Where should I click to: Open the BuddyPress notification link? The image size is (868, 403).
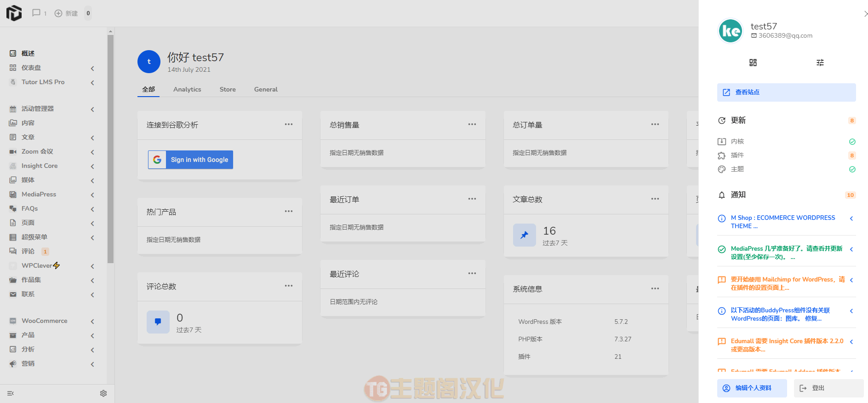click(781, 314)
